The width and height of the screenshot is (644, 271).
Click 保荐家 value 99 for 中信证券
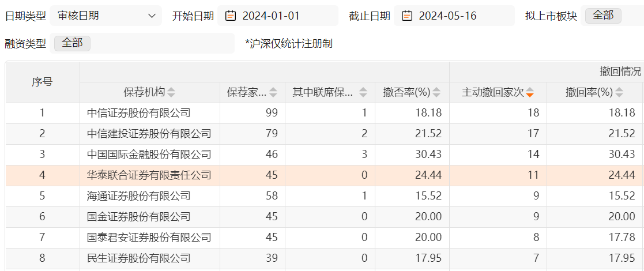(272, 113)
